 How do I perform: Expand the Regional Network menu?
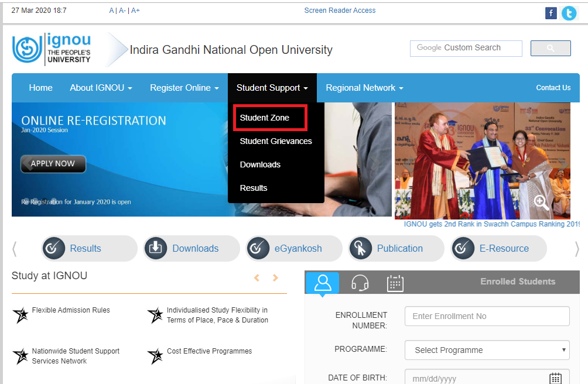(363, 87)
